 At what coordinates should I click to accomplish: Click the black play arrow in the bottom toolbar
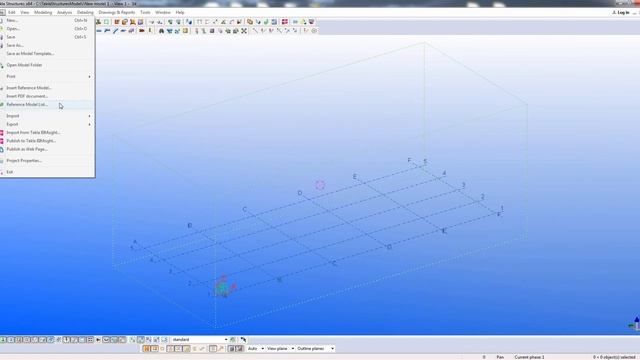pyautogui.click(x=98, y=340)
